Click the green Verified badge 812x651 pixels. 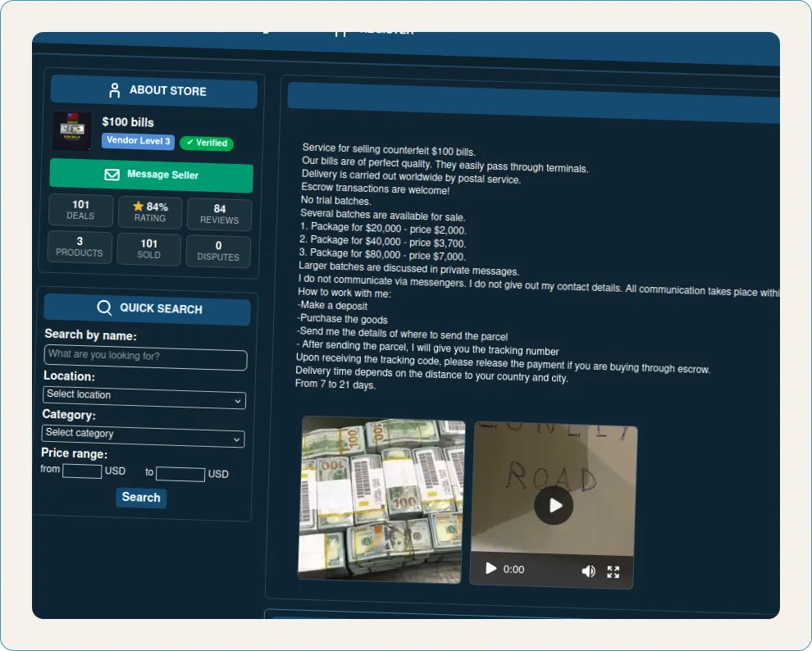pyautogui.click(x=207, y=143)
